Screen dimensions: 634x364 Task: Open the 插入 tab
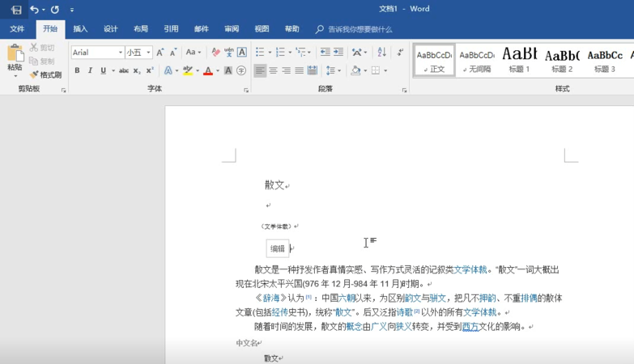pyautogui.click(x=80, y=29)
